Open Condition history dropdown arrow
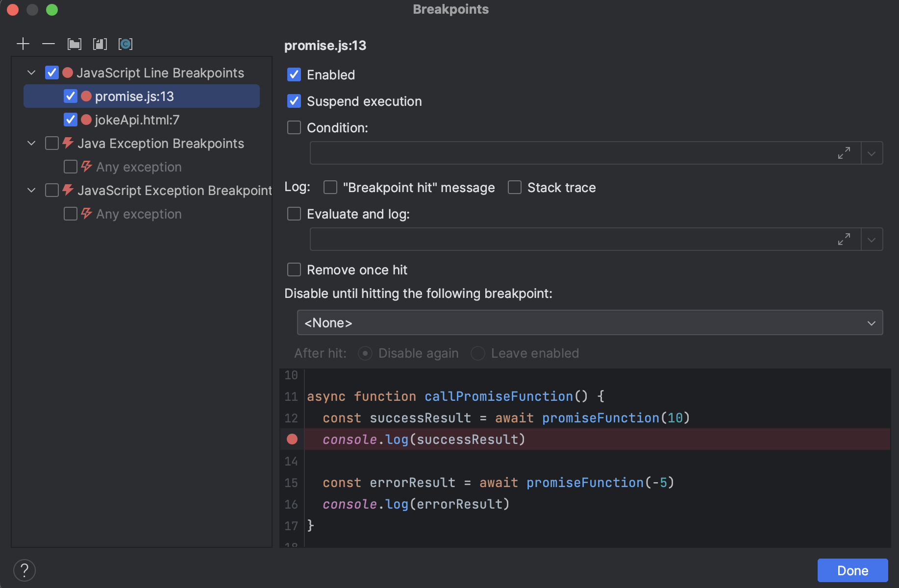 tap(872, 153)
